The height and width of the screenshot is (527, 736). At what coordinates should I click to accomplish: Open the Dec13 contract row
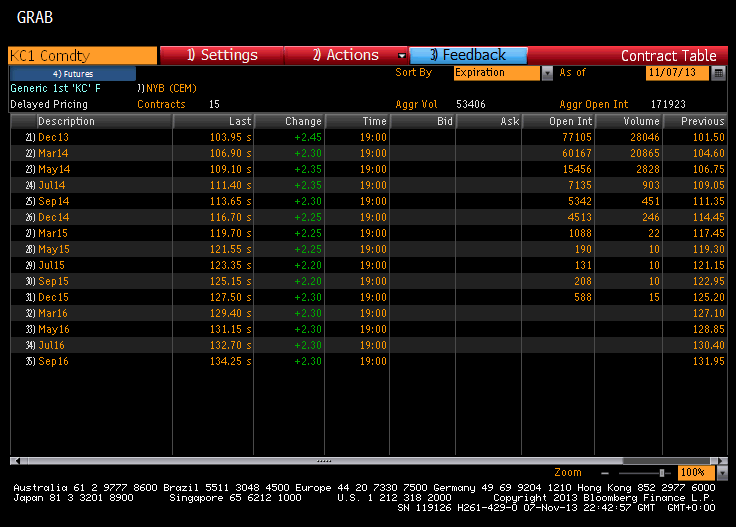click(368, 137)
